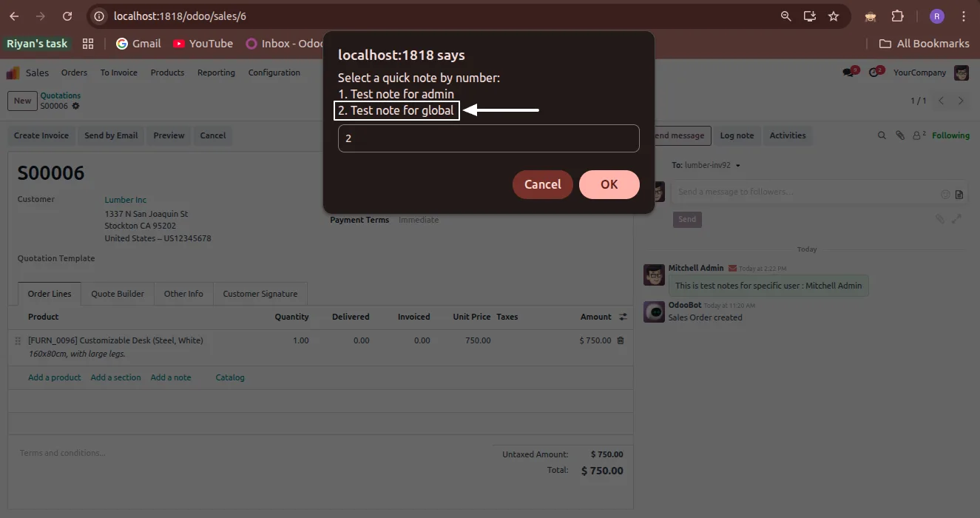Show followers list icon in chatter
Image resolution: width=980 pixels, height=518 pixels.
pyautogui.click(x=919, y=135)
